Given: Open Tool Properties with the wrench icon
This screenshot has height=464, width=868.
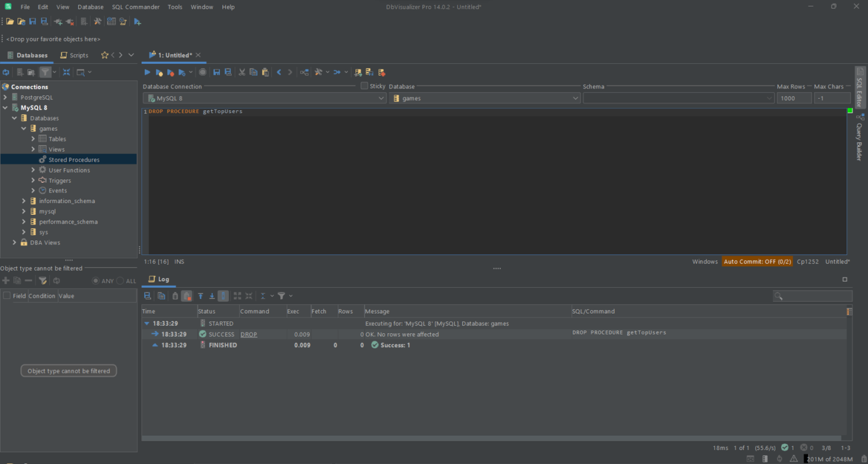Looking at the screenshot, I should pyautogui.click(x=97, y=21).
